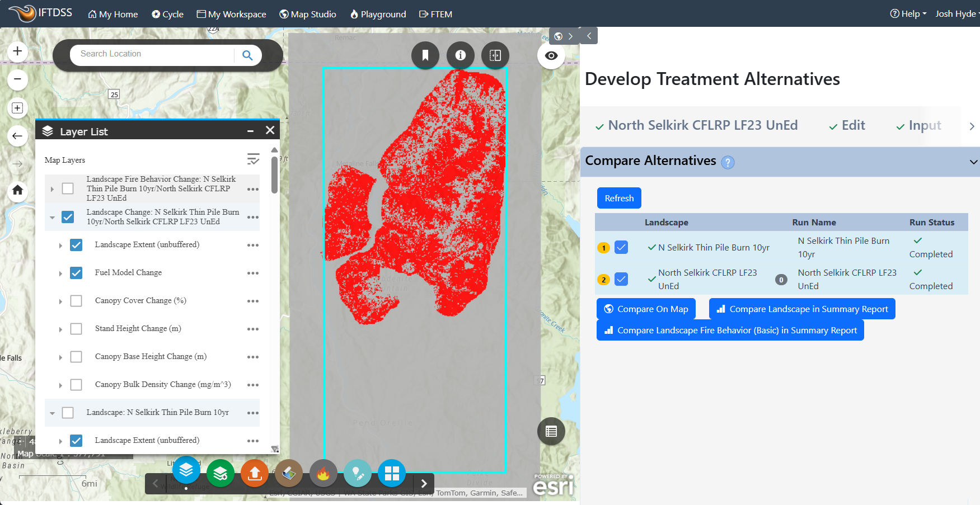The image size is (980, 505).
Task: Click the orange upload shapefile icon
Action: (x=255, y=473)
